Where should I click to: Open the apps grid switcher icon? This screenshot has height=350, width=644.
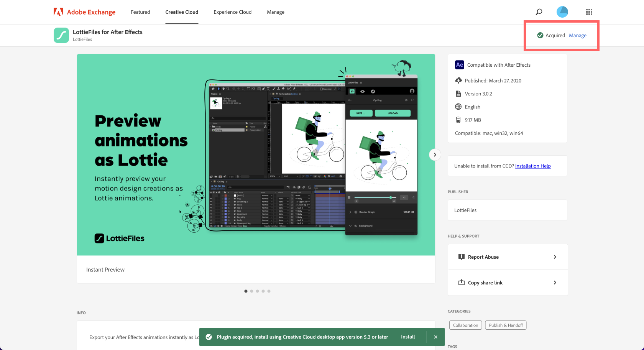(589, 12)
